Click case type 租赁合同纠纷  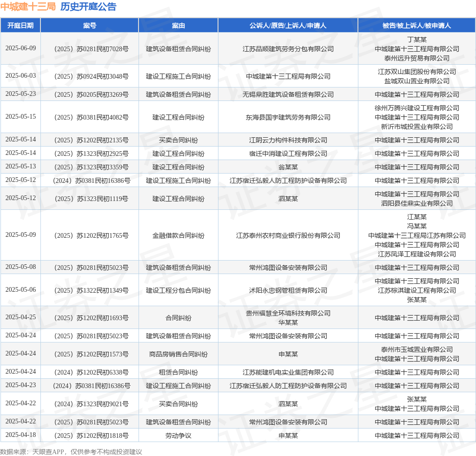(178, 372)
